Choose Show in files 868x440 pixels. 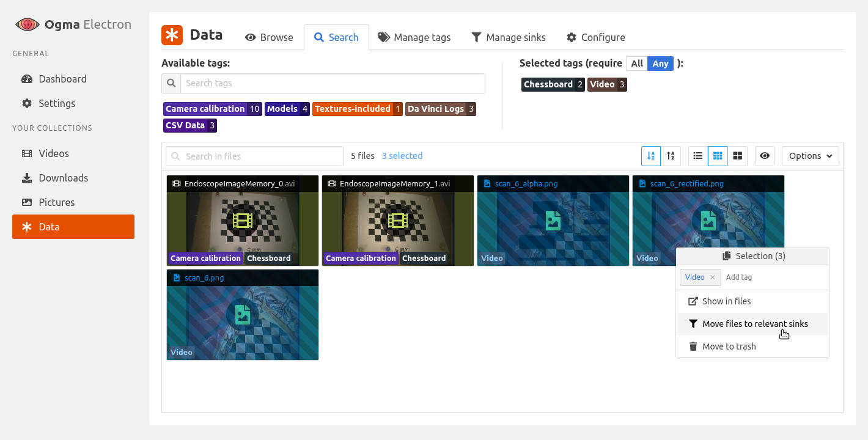pyautogui.click(x=752, y=301)
